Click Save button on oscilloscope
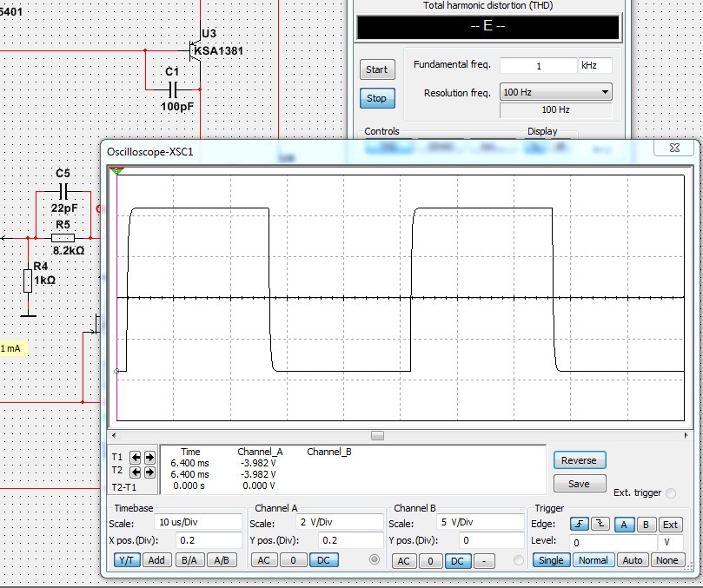Screen dimensions: 703x588 (580, 484)
